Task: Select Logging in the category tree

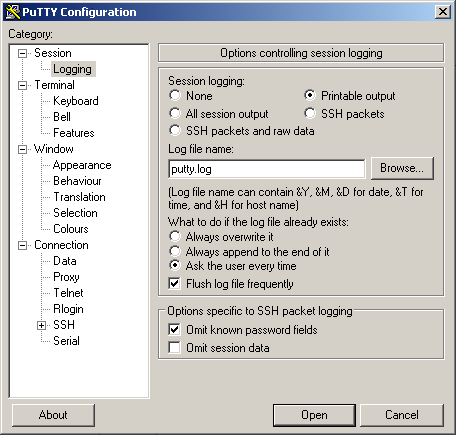Action: click(x=72, y=69)
